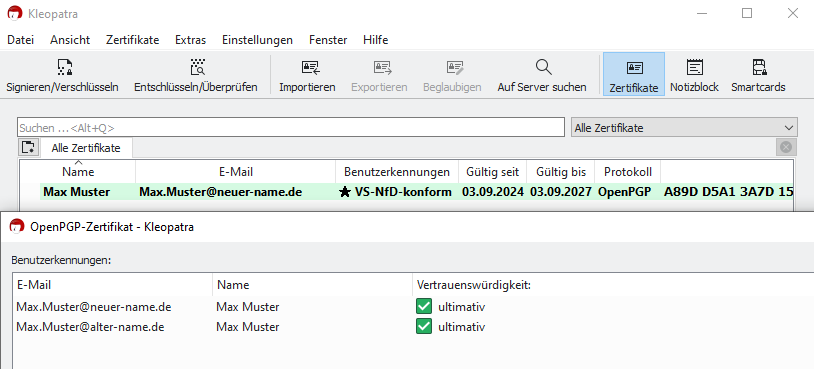Click the dialog Name column header
The width and height of the screenshot is (814, 369).
[x=313, y=285]
